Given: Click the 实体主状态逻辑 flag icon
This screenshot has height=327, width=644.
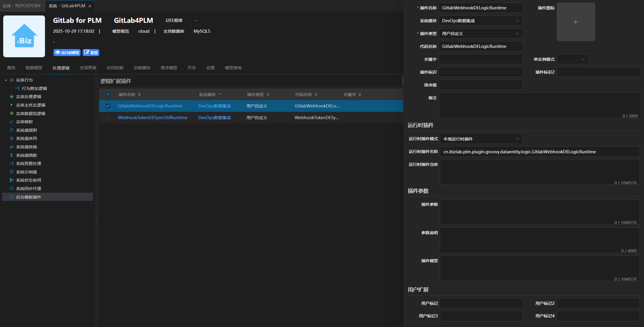Looking at the screenshot, I should [12, 105].
